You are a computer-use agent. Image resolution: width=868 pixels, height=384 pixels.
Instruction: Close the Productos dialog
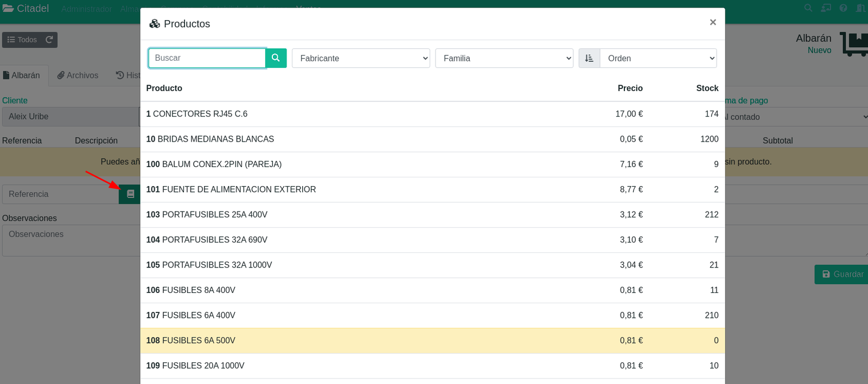pyautogui.click(x=713, y=22)
